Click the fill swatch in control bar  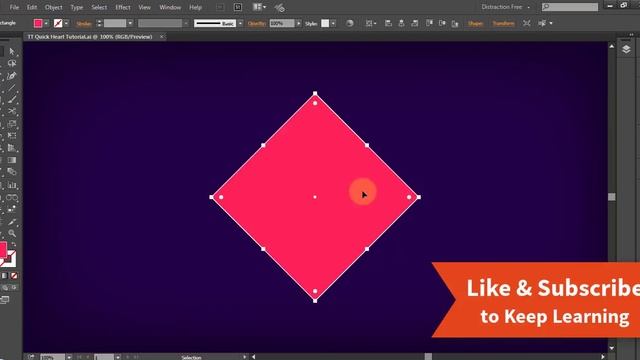click(x=38, y=24)
